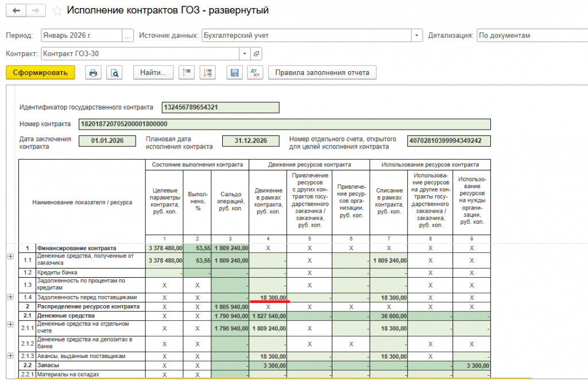Click the Найти... button

pos(153,73)
